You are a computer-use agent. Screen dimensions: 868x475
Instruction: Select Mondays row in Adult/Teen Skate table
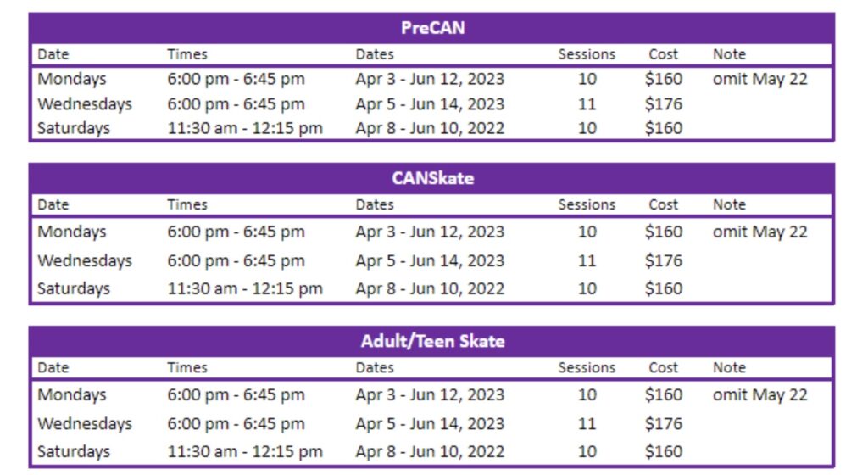pos(432,394)
